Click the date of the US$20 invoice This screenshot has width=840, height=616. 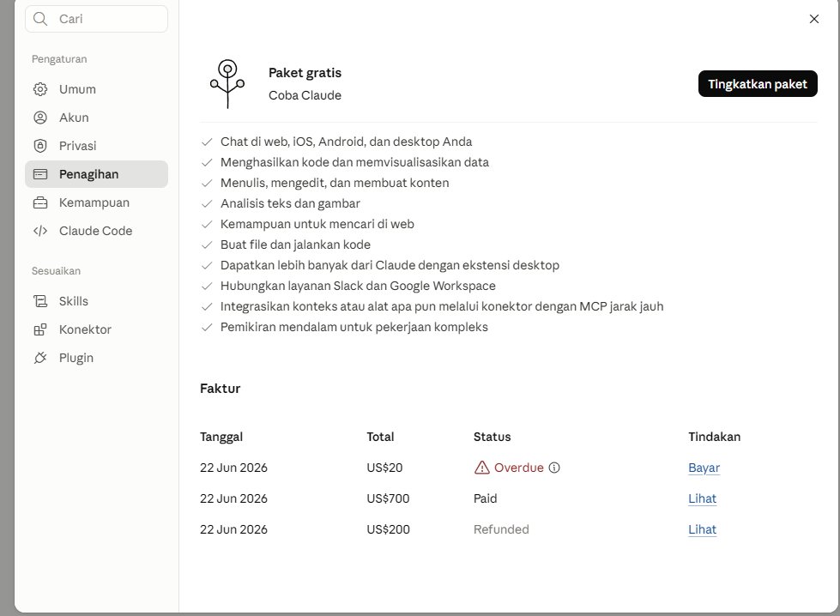233,468
